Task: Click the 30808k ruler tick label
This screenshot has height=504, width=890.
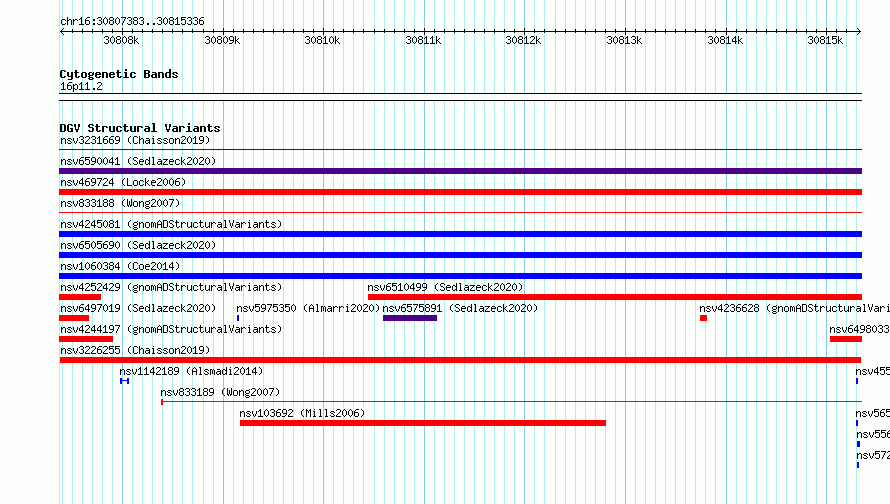Action: (x=121, y=40)
